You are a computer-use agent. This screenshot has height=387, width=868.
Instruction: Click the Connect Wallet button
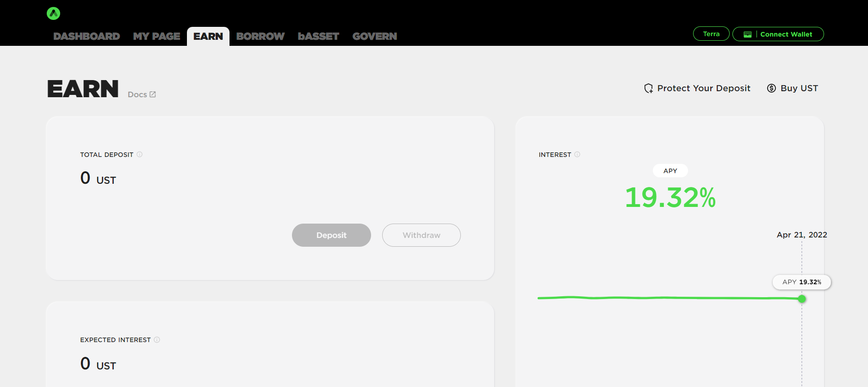pyautogui.click(x=778, y=34)
